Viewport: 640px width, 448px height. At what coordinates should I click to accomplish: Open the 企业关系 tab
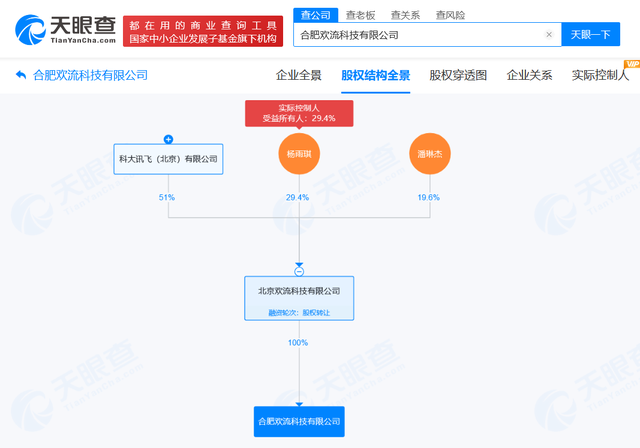529,75
